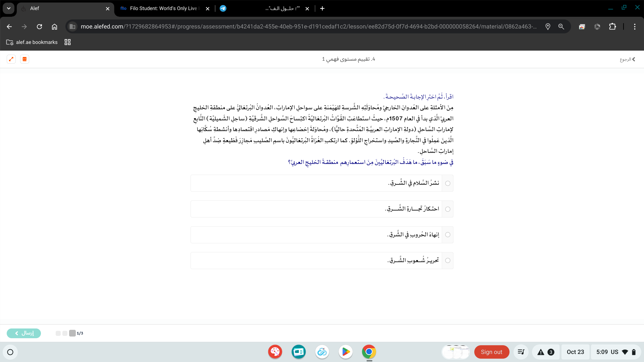
Task: Select the answer نشر السلام في الشرق
Action: tap(447, 183)
